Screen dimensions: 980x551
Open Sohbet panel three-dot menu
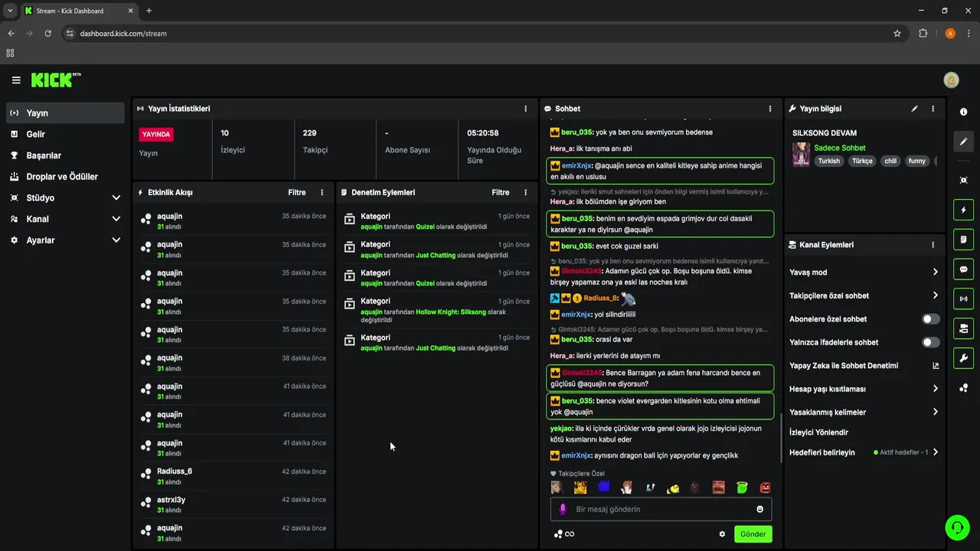click(x=770, y=109)
